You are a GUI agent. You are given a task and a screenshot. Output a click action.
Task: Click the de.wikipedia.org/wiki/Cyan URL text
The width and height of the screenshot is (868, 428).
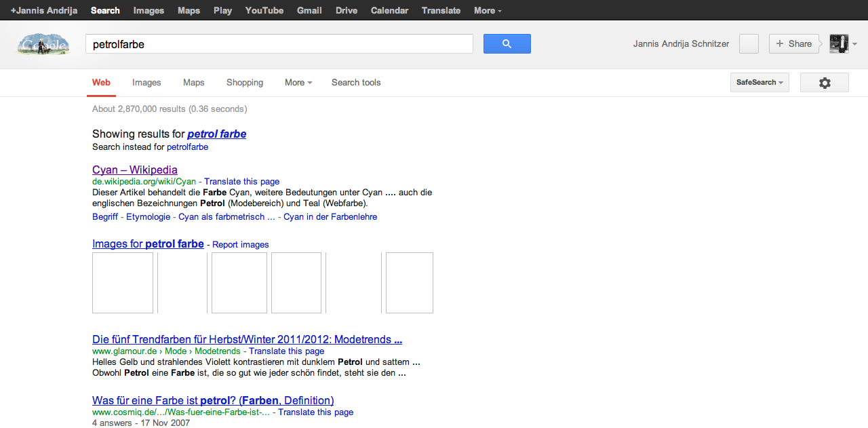(x=144, y=182)
